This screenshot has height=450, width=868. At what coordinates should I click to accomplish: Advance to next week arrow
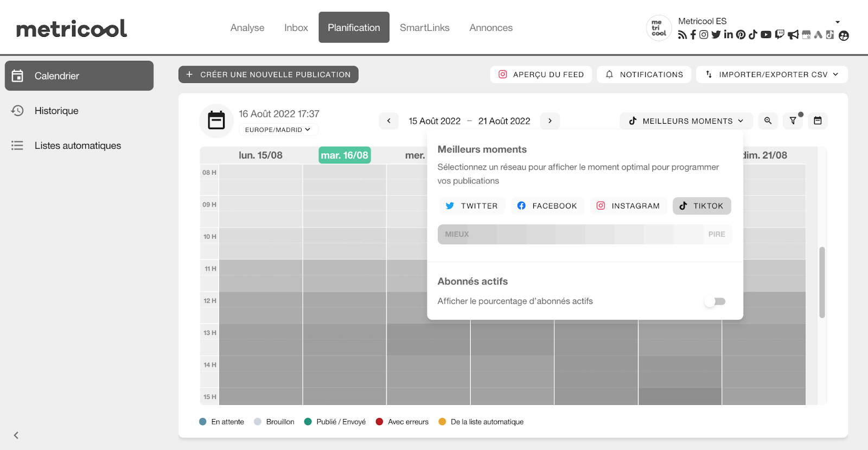(550, 121)
